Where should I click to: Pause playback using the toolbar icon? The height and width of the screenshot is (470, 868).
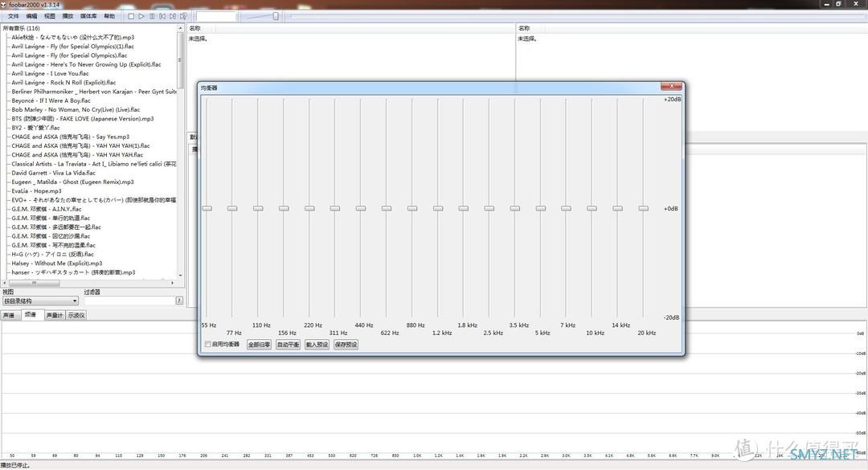[x=152, y=16]
